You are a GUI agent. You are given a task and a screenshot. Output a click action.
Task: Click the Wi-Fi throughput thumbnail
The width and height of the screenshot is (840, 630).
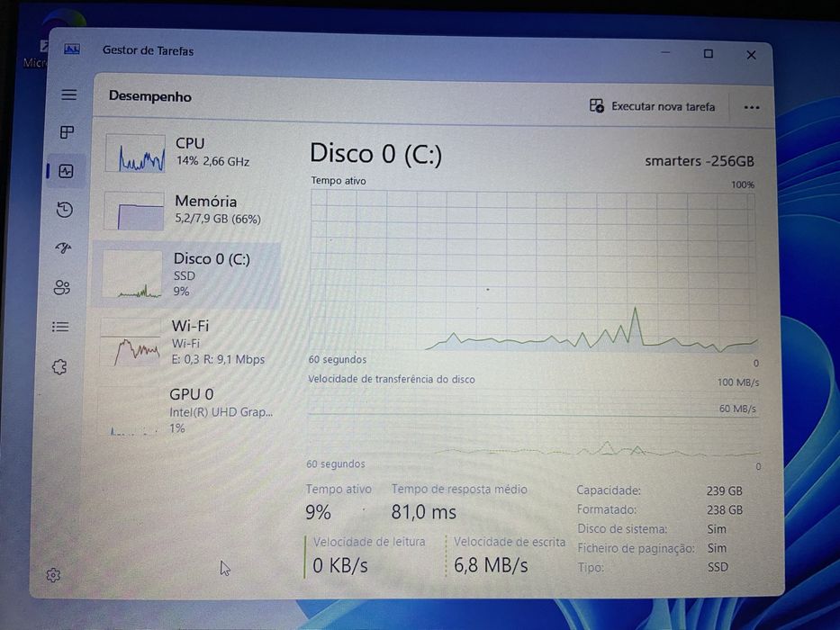tap(131, 343)
